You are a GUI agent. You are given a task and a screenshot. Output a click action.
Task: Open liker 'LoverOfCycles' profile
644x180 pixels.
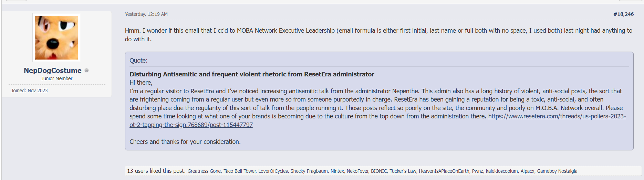[273, 171]
